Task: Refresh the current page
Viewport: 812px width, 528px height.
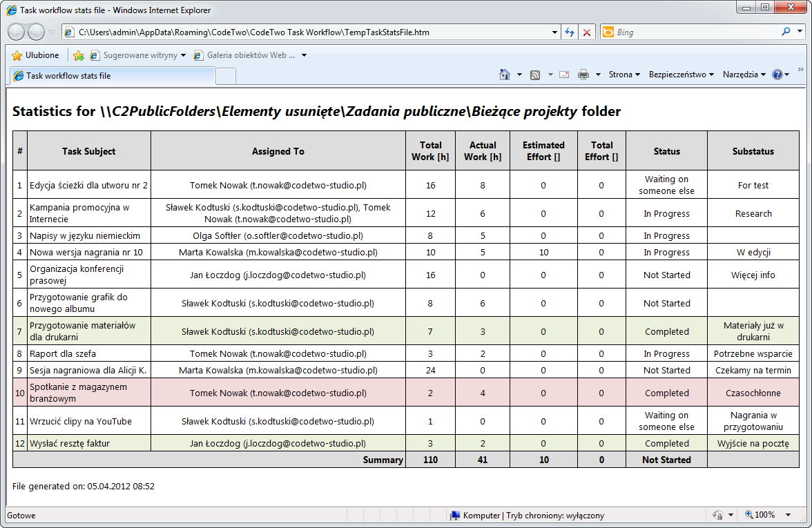Action: coord(570,32)
